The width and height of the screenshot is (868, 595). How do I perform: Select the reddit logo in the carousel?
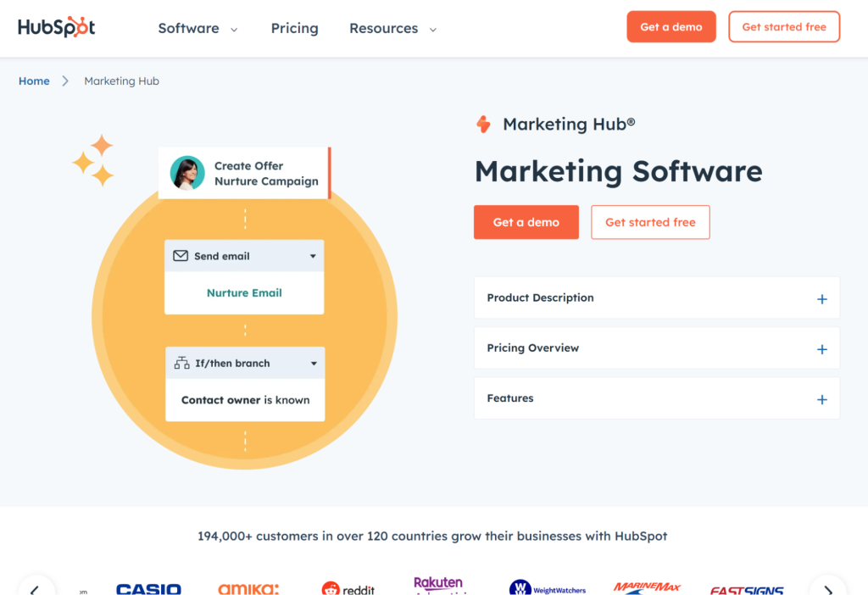pyautogui.click(x=349, y=587)
